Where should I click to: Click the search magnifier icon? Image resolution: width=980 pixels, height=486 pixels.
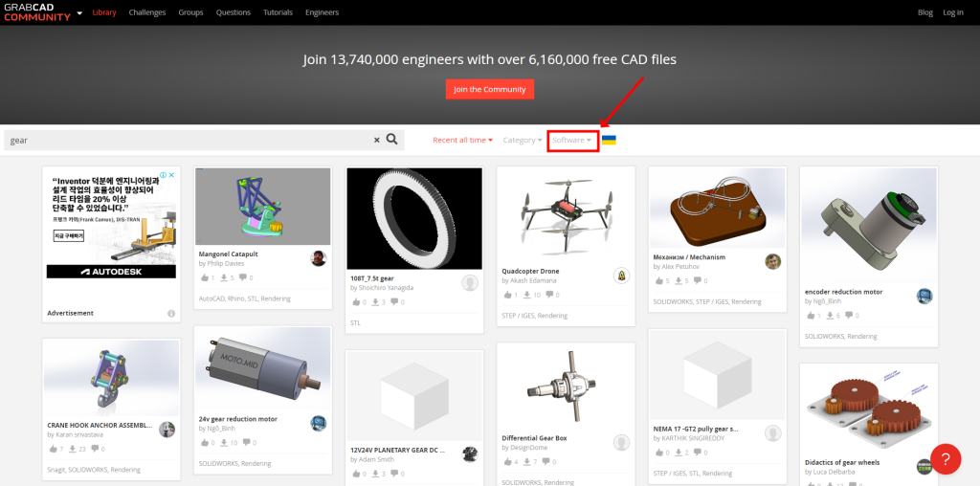pyautogui.click(x=391, y=140)
